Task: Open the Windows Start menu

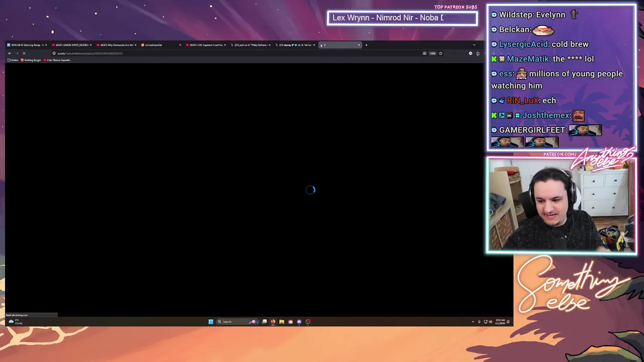Action: (211, 322)
